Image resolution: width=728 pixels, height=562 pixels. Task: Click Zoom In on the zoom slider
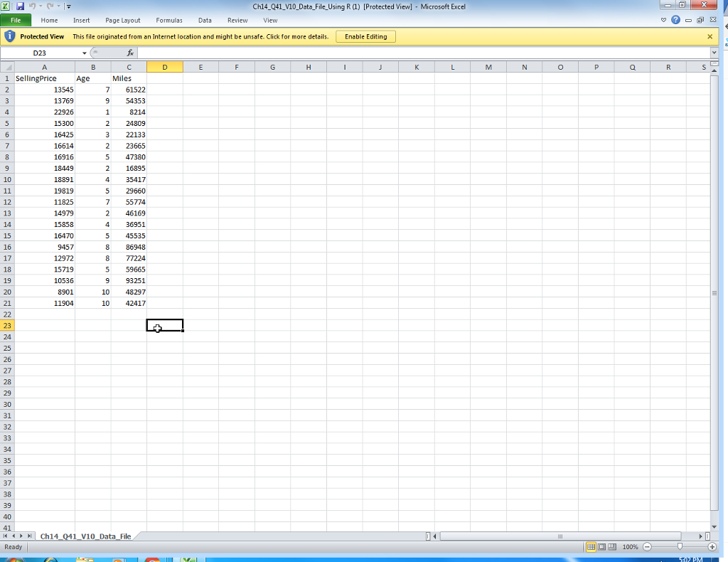[x=711, y=547]
